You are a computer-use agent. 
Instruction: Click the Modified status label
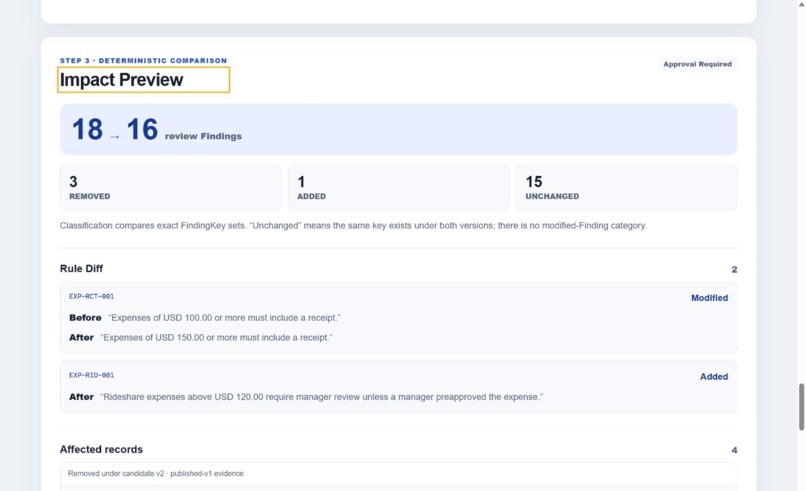709,298
